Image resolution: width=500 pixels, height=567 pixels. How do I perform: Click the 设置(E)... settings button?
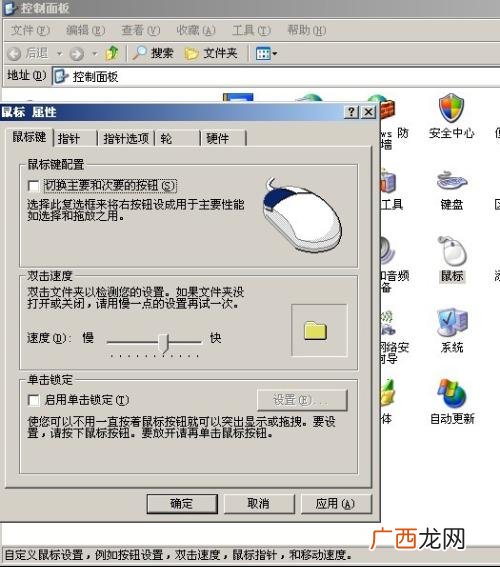point(302,400)
